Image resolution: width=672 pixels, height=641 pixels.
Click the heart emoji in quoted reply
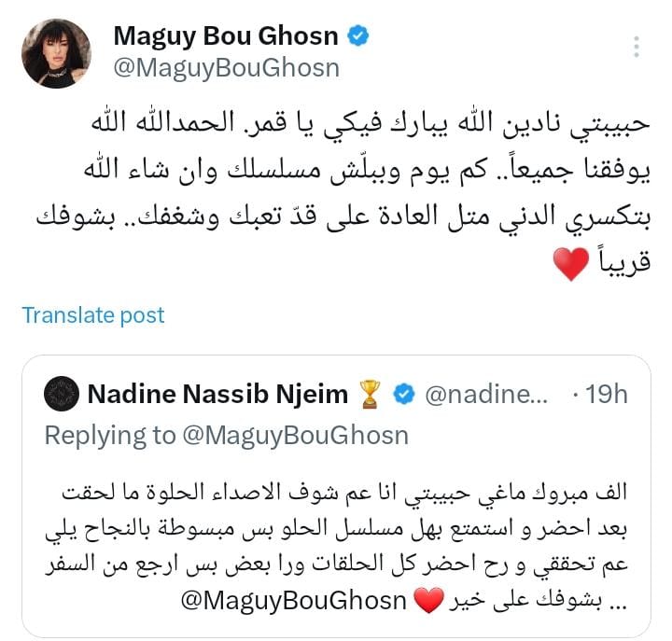pyautogui.click(x=428, y=600)
